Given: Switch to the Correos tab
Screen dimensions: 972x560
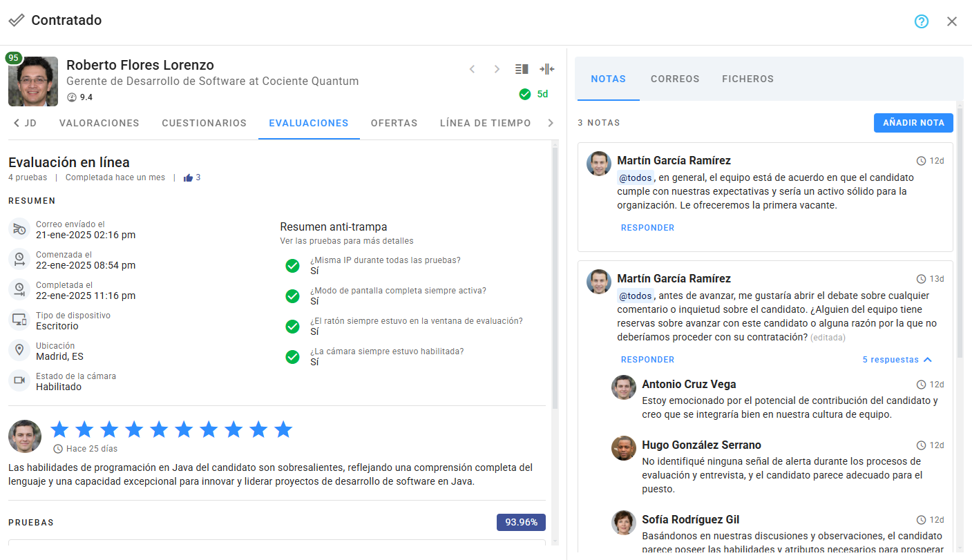Looking at the screenshot, I should point(675,79).
